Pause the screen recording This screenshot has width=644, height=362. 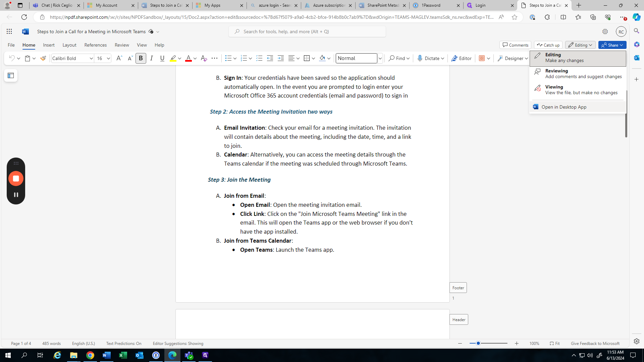click(16, 195)
